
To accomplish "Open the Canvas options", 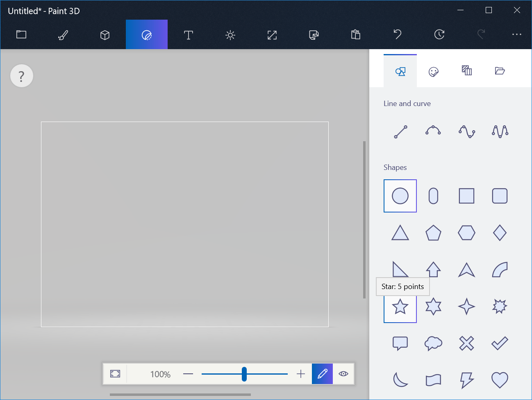I will 272,35.
